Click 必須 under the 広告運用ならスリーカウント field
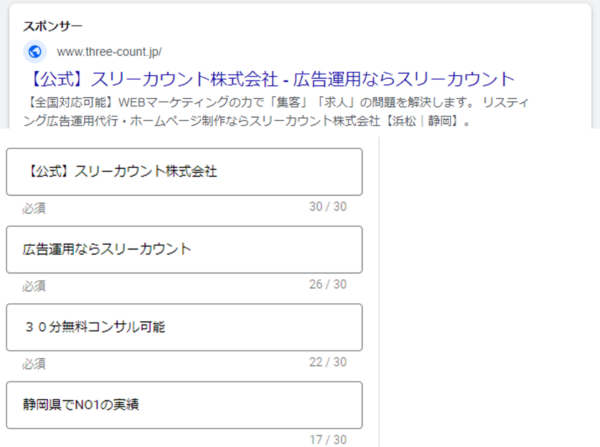The height and width of the screenshot is (447, 600). (34, 285)
